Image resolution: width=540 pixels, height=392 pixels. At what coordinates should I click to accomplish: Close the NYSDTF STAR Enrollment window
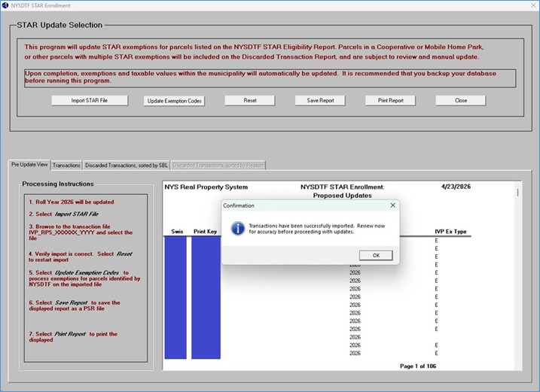point(533,5)
